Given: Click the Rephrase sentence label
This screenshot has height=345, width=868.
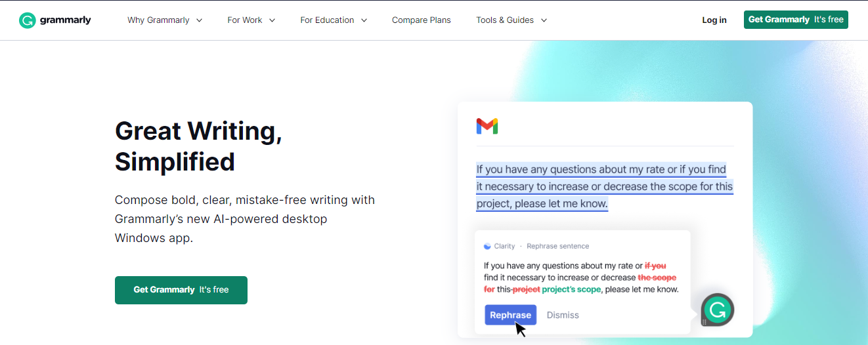Looking at the screenshot, I should 558,246.
